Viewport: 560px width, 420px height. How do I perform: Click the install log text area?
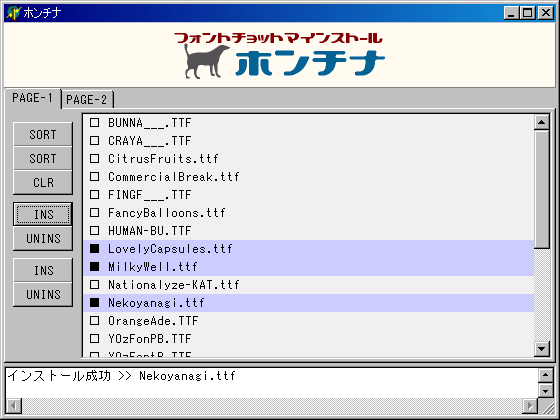tap(272, 383)
